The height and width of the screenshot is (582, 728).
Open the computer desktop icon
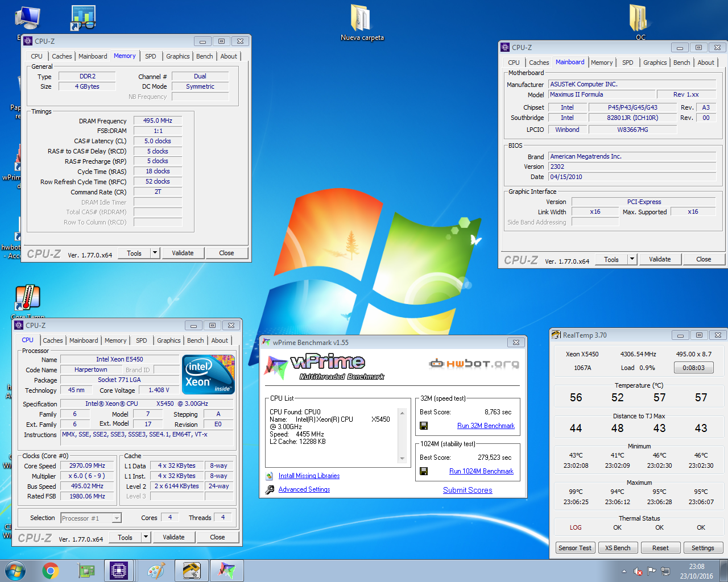pyautogui.click(x=27, y=18)
